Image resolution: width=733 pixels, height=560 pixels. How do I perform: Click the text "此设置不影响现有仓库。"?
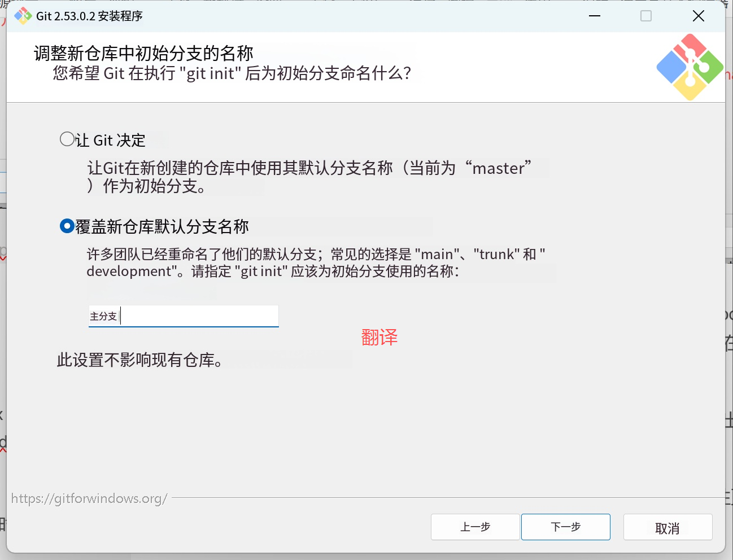click(140, 360)
